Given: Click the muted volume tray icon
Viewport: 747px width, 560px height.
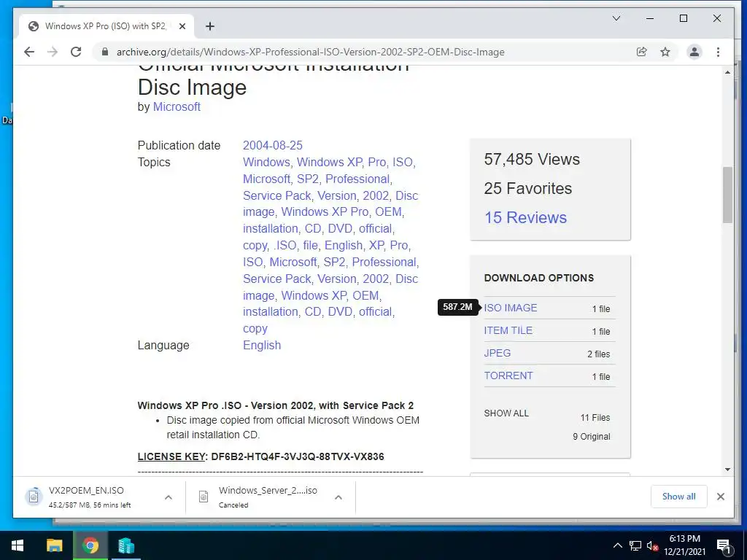Looking at the screenshot, I should tap(652, 545).
